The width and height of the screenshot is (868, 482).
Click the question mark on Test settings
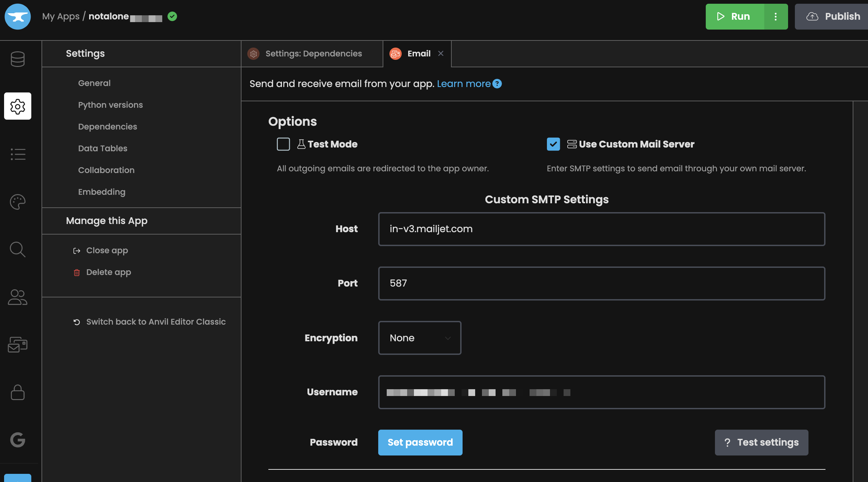(x=728, y=443)
